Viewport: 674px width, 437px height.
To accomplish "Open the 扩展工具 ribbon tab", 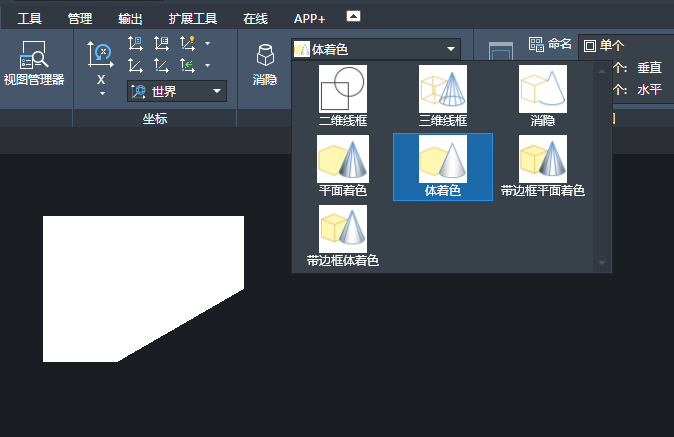I will point(193,18).
